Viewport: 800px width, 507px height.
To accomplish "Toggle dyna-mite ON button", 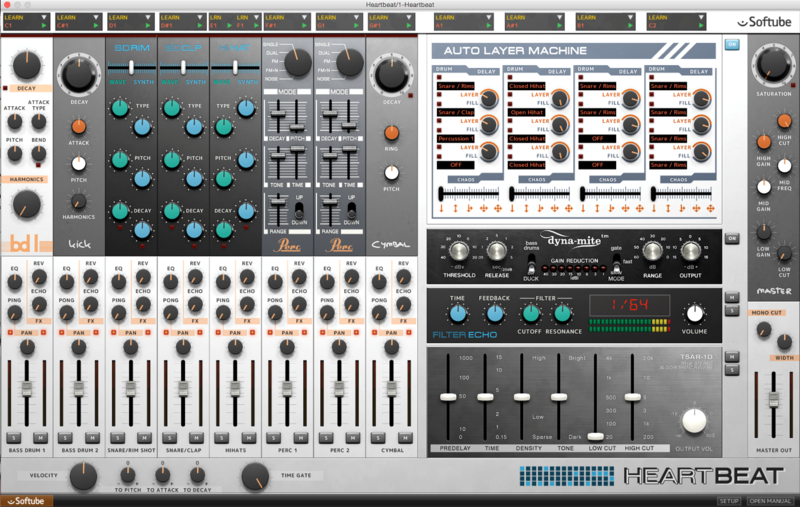I will tap(732, 238).
